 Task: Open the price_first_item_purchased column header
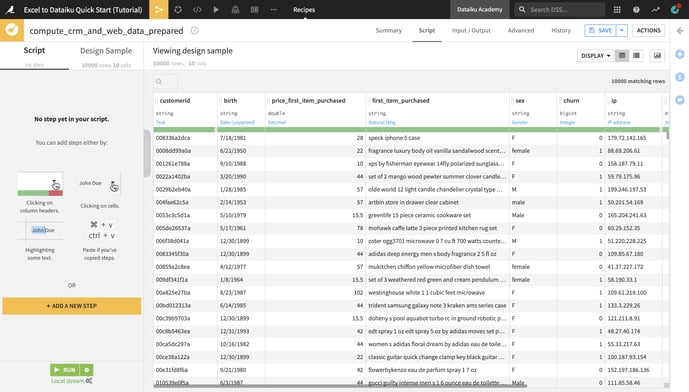point(308,101)
